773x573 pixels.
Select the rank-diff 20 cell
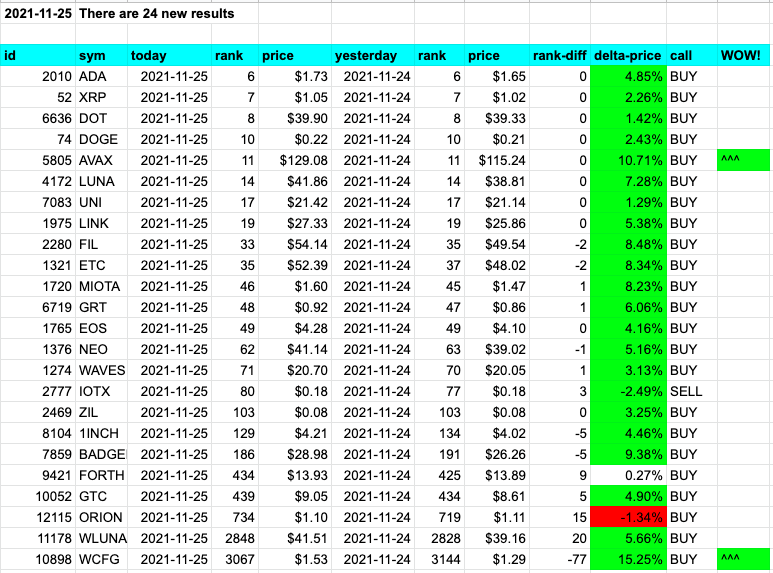coord(560,538)
